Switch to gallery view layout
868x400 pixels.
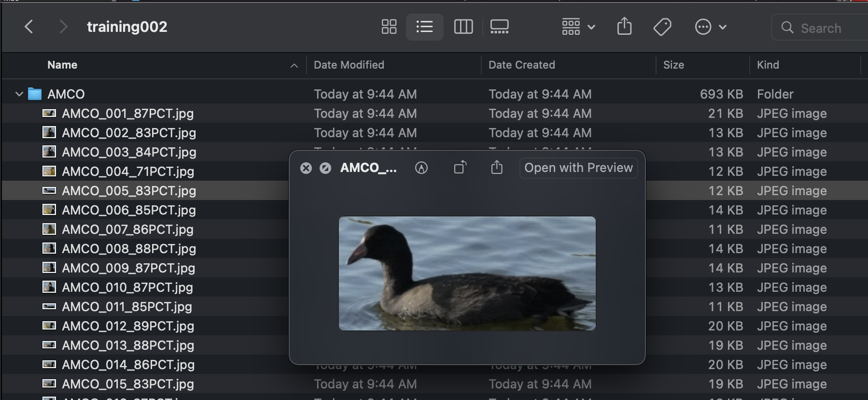[x=499, y=27]
